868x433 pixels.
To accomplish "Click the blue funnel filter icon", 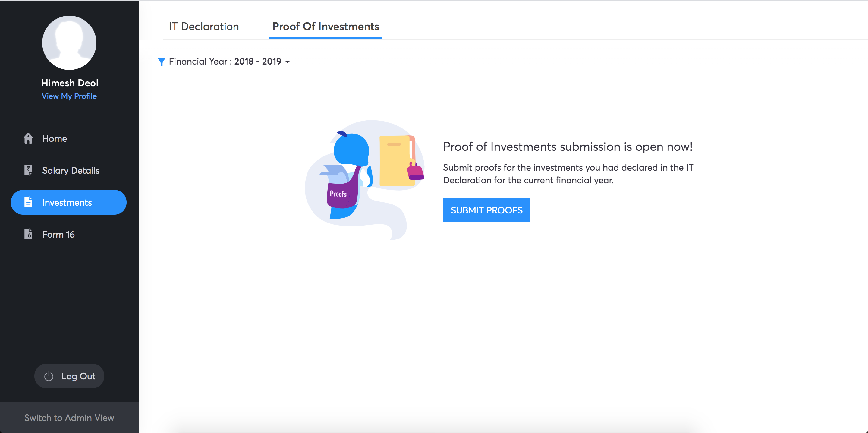I will (x=162, y=62).
